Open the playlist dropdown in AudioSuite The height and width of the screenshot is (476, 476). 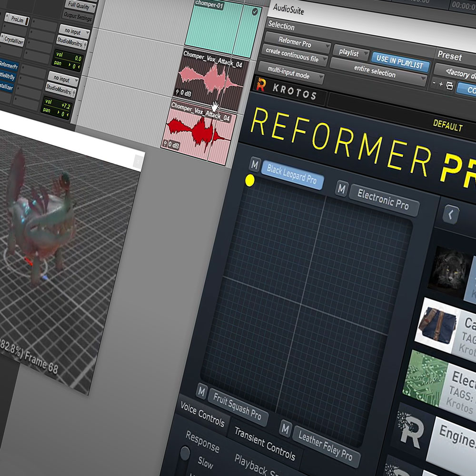[351, 53]
